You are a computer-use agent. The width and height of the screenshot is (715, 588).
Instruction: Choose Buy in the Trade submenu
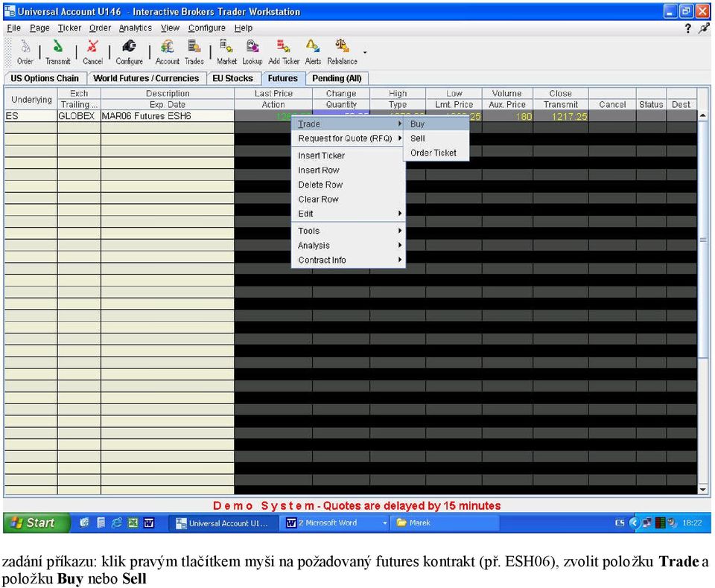436,124
